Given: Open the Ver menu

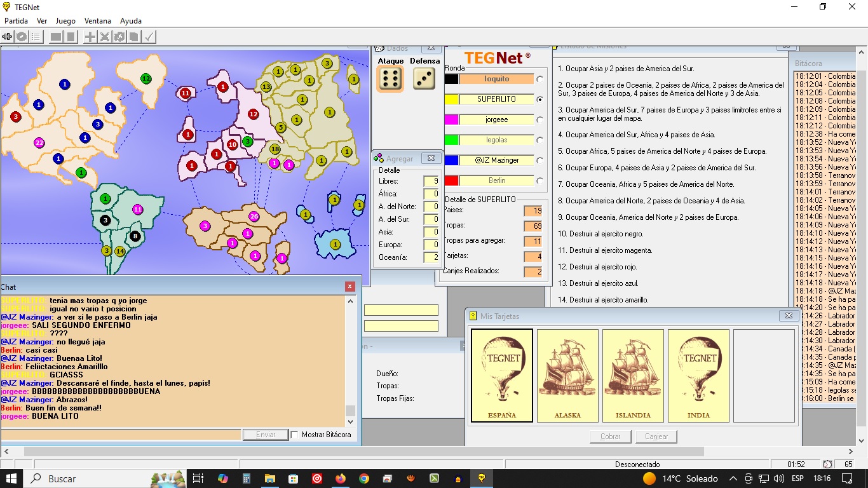Looking at the screenshot, I should pyautogui.click(x=42, y=21).
